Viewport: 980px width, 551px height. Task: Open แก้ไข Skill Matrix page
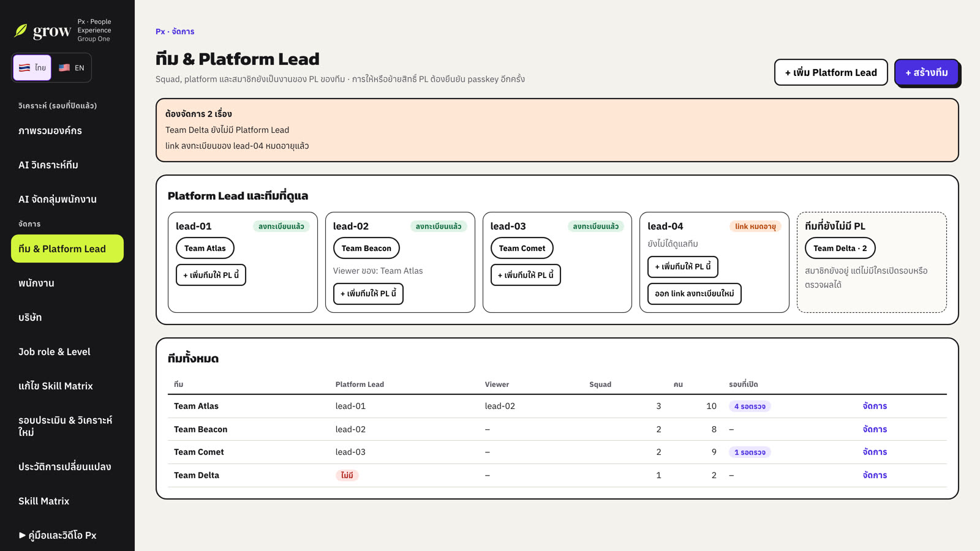pyautogui.click(x=67, y=386)
